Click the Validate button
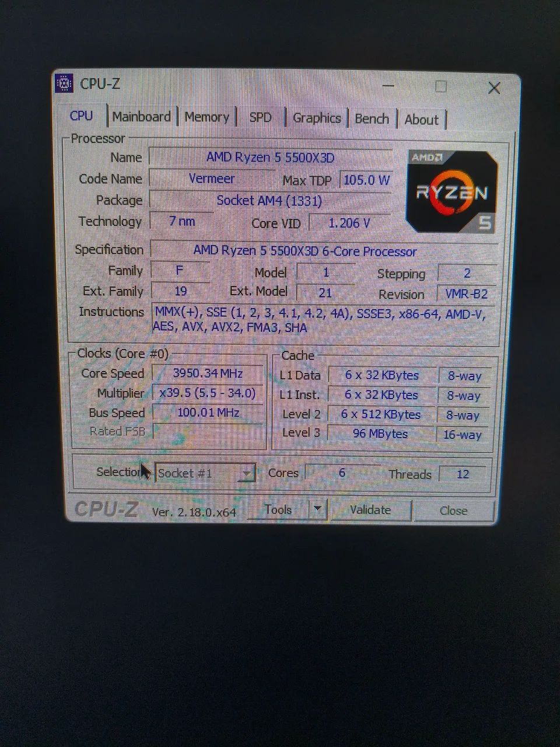 (370, 510)
